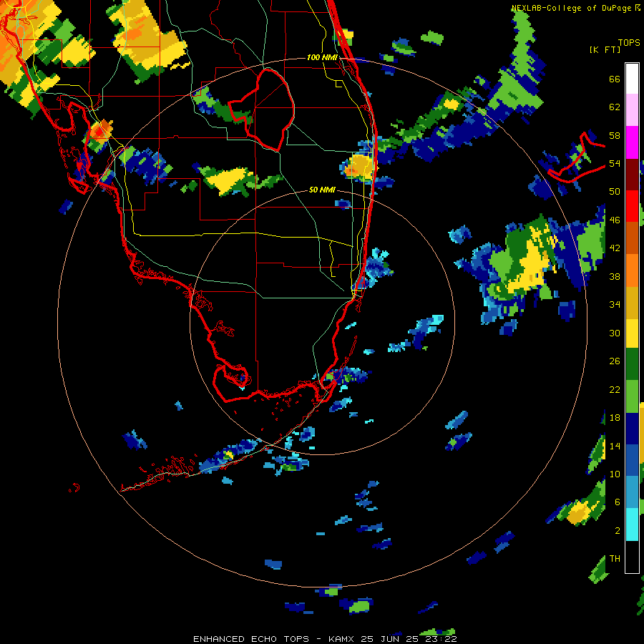
Task: Click the 50 NMI range ring label
Action: (322, 190)
